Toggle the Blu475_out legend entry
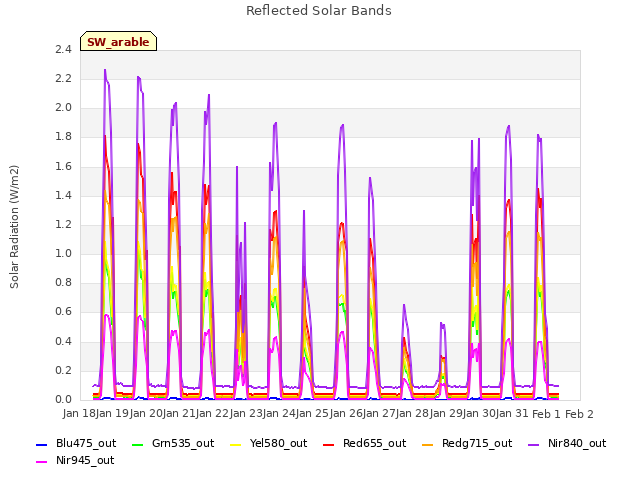 pyautogui.click(x=76, y=444)
